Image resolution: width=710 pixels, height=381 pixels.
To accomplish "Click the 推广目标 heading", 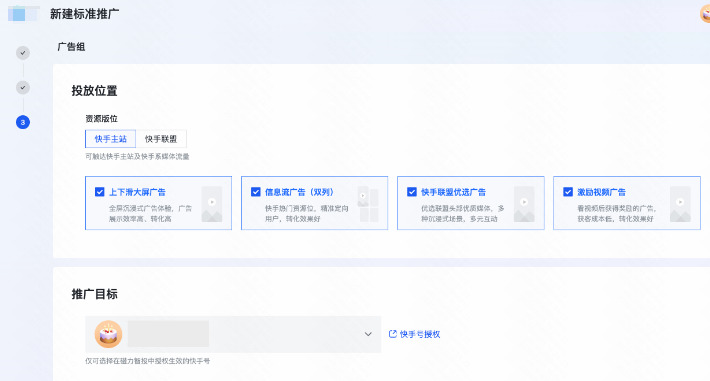I will click(x=95, y=294).
